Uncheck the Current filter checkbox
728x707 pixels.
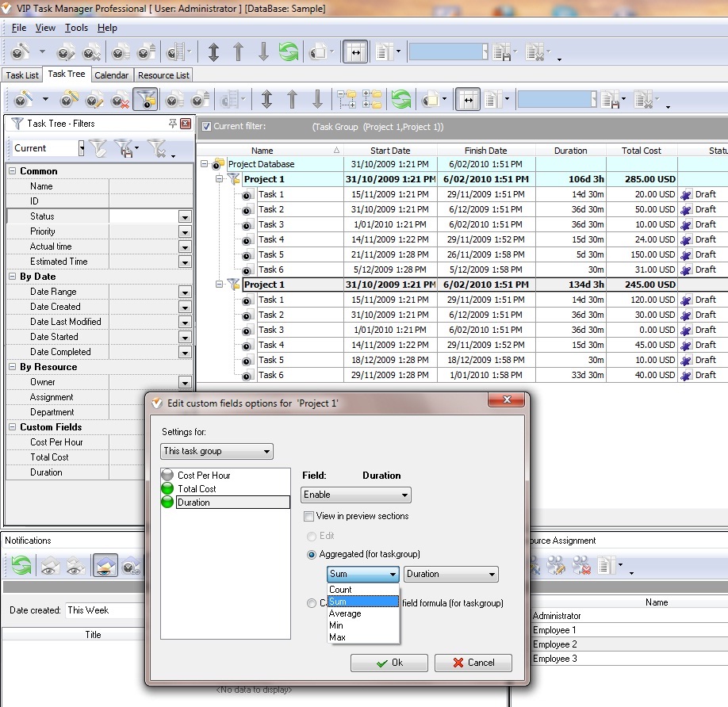click(x=206, y=127)
